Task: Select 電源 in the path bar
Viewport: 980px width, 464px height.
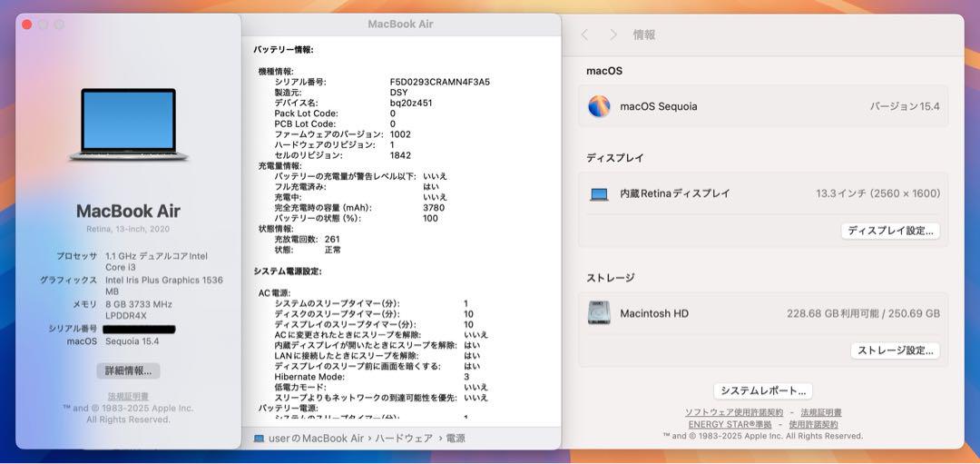Action: pos(456,439)
